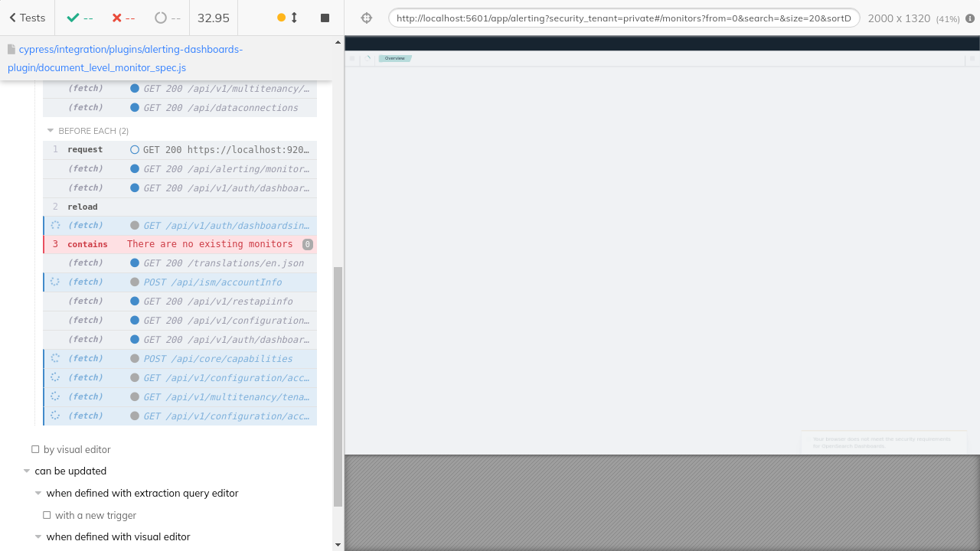This screenshot has width=980, height=551.
Task: Click the running status orange dot
Action: click(281, 18)
